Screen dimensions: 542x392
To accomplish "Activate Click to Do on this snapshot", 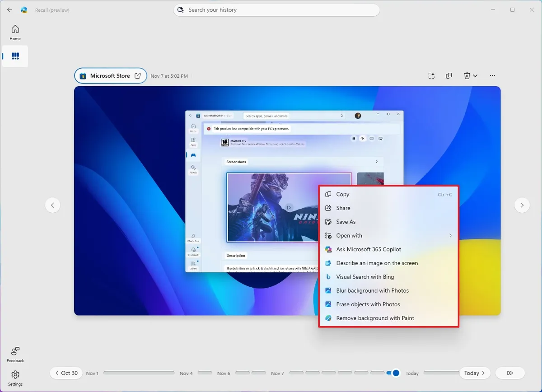I will (431, 75).
